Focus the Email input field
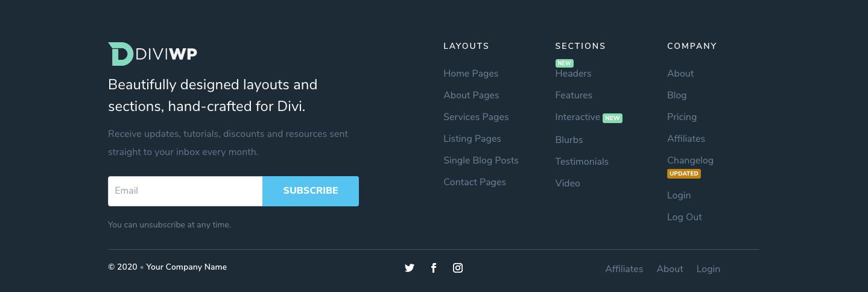868x292 pixels. (x=185, y=191)
